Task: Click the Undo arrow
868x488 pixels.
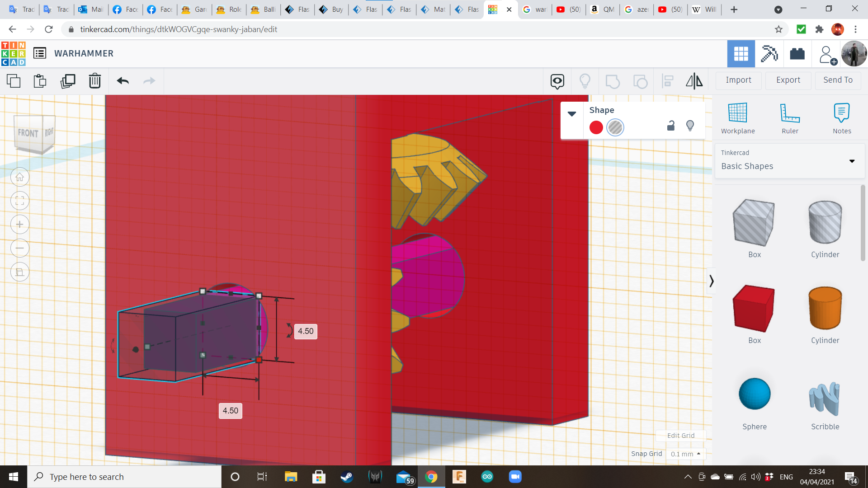Action: tap(123, 81)
